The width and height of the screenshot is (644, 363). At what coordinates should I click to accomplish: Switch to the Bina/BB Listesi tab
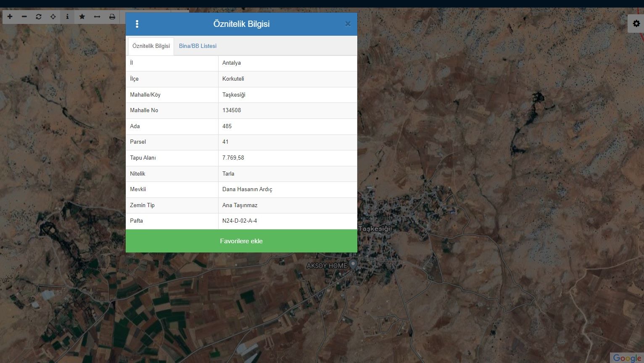tap(198, 46)
